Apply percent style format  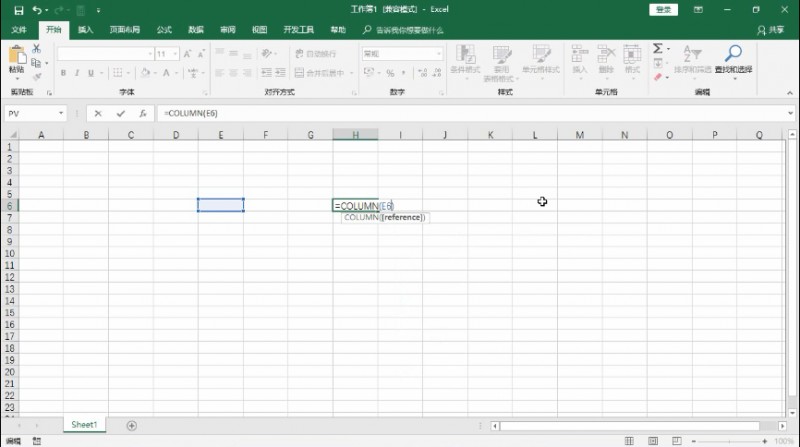(x=390, y=73)
